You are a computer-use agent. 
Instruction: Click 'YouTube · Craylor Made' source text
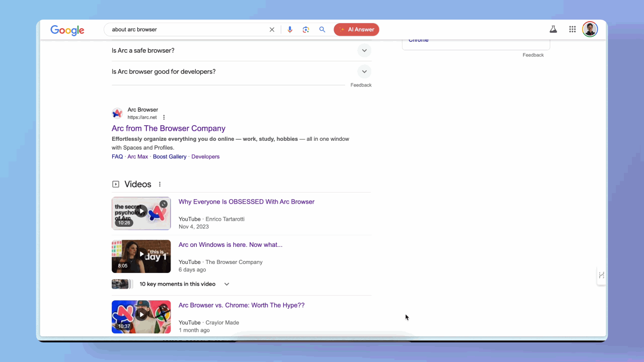[x=209, y=323]
